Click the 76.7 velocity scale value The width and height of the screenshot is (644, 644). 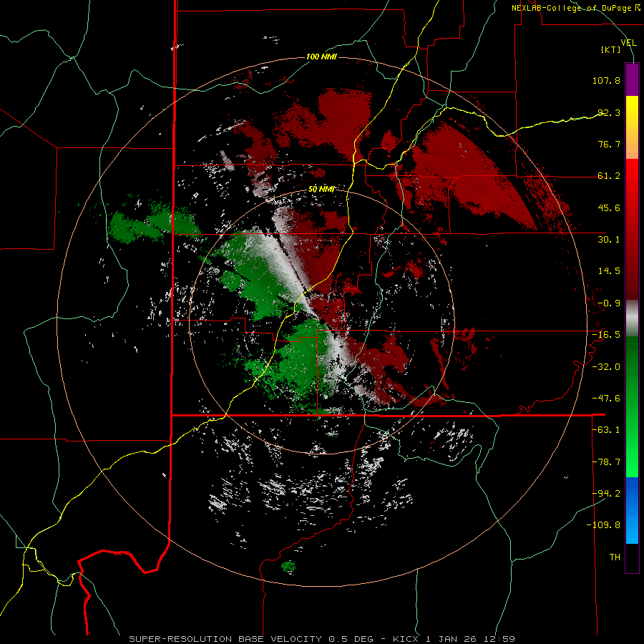[609, 144]
